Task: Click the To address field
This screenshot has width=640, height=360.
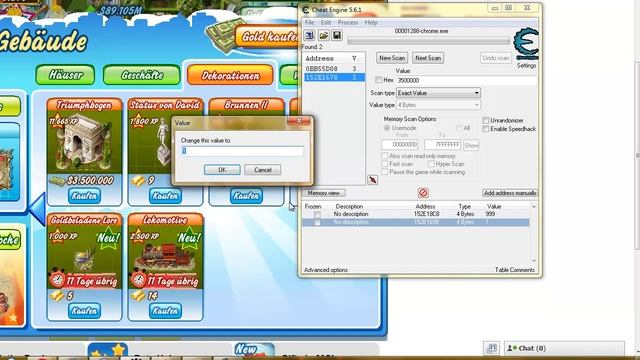Action: click(442, 144)
